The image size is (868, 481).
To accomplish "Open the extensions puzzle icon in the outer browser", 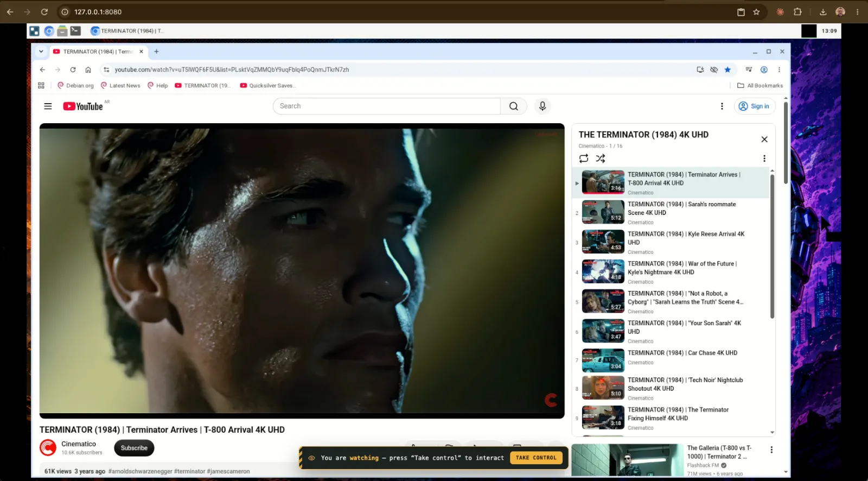I will pyautogui.click(x=797, y=12).
